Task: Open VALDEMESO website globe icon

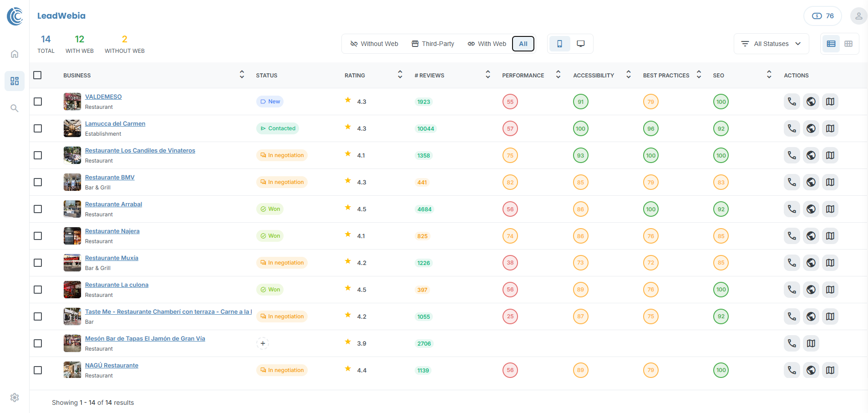Action: pyautogui.click(x=811, y=102)
